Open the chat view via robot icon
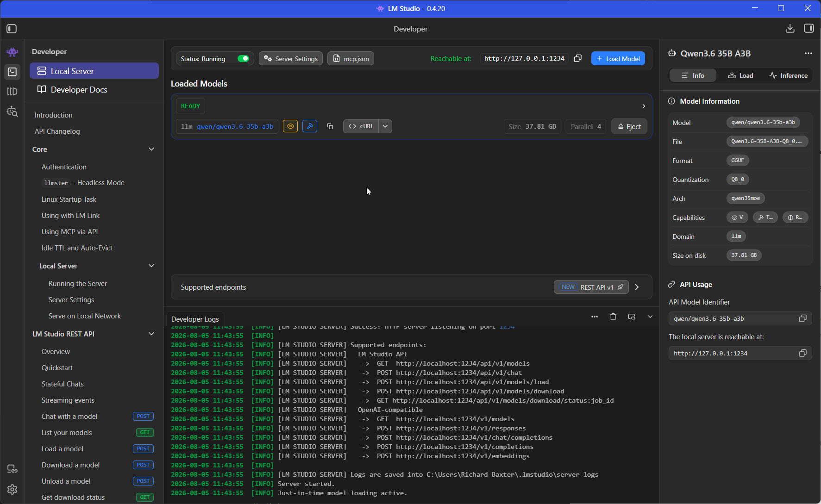 pyautogui.click(x=13, y=52)
